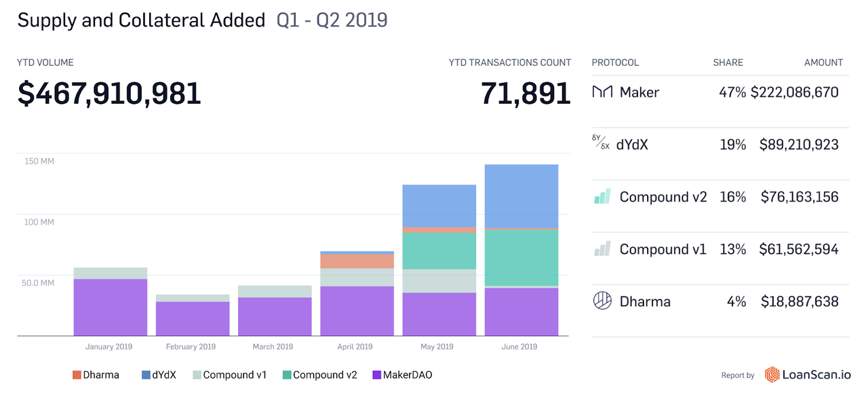
Task: Click the gray Compound v1 legend swatch
Action: click(197, 375)
